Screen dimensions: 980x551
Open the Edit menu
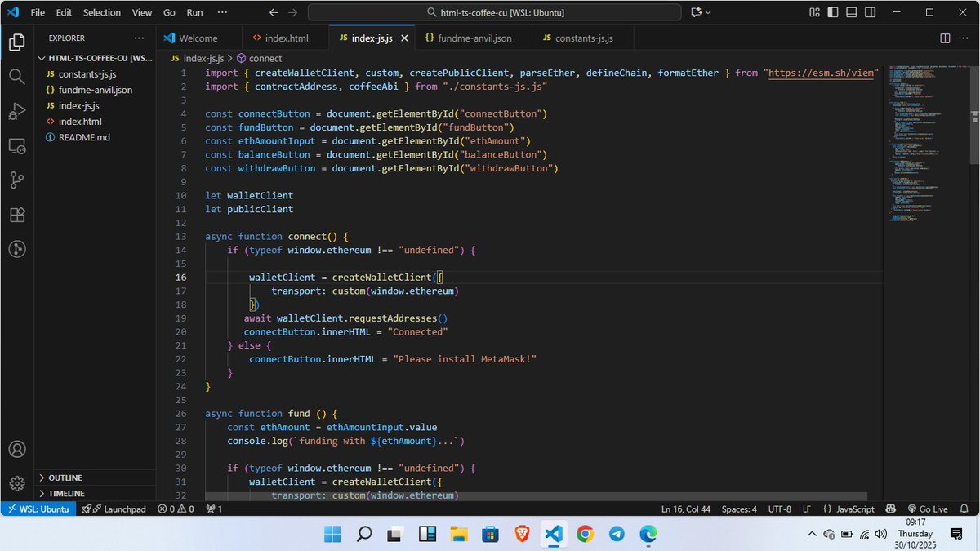pyautogui.click(x=65, y=12)
